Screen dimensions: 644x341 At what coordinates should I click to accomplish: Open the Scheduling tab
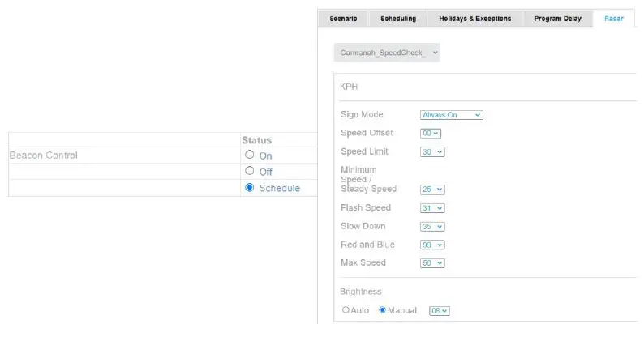[x=398, y=19]
